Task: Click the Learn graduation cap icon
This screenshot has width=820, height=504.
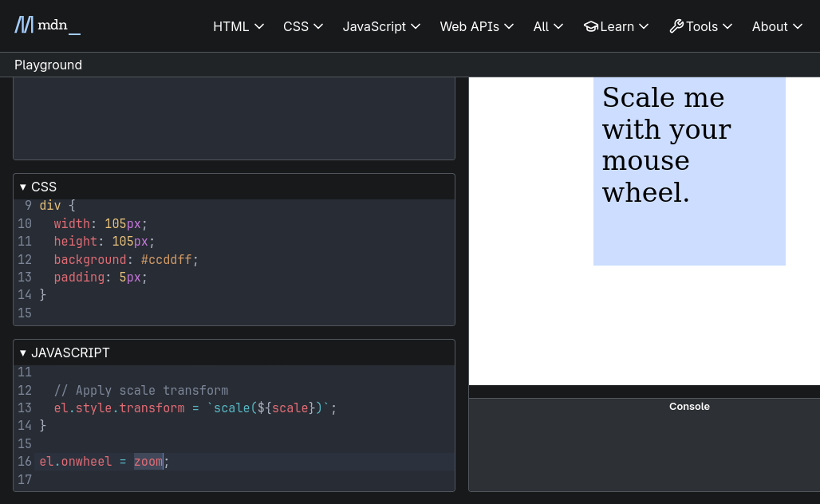Action: (x=591, y=26)
